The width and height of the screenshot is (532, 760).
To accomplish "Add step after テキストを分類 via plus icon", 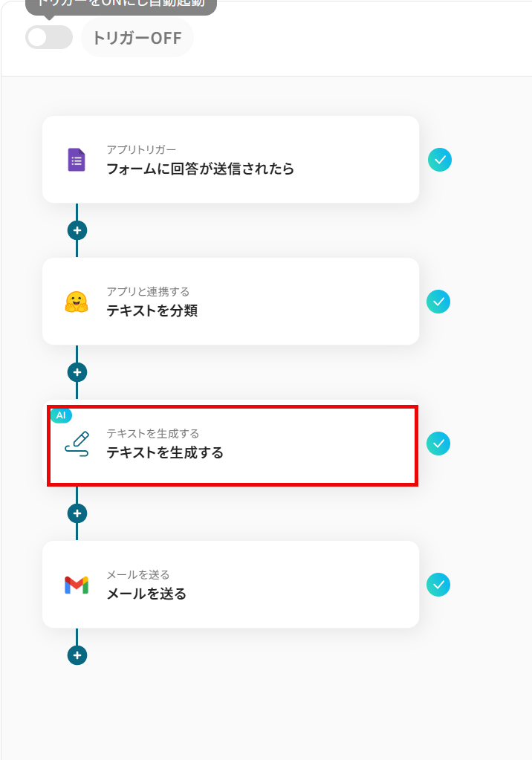I will 77,372.
